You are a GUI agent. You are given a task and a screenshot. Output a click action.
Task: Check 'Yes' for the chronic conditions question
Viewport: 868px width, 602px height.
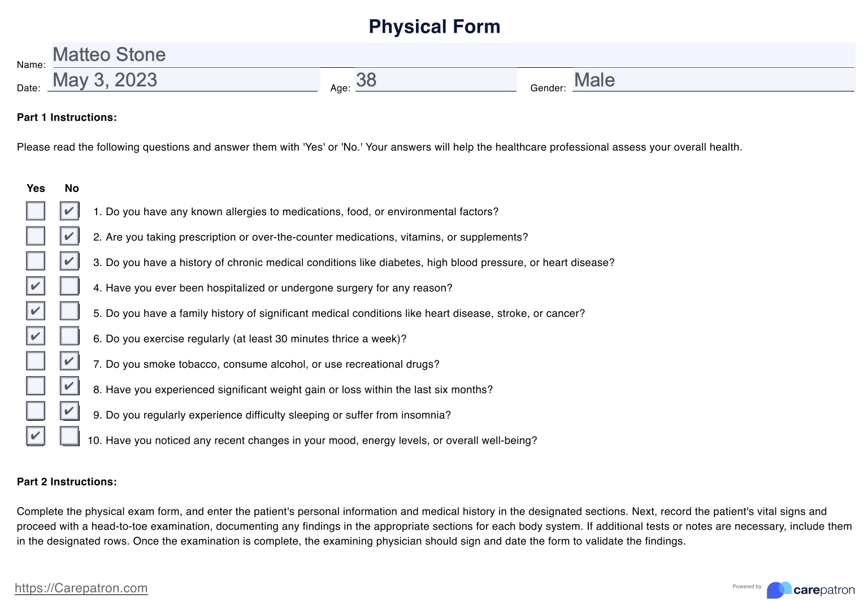click(x=36, y=260)
